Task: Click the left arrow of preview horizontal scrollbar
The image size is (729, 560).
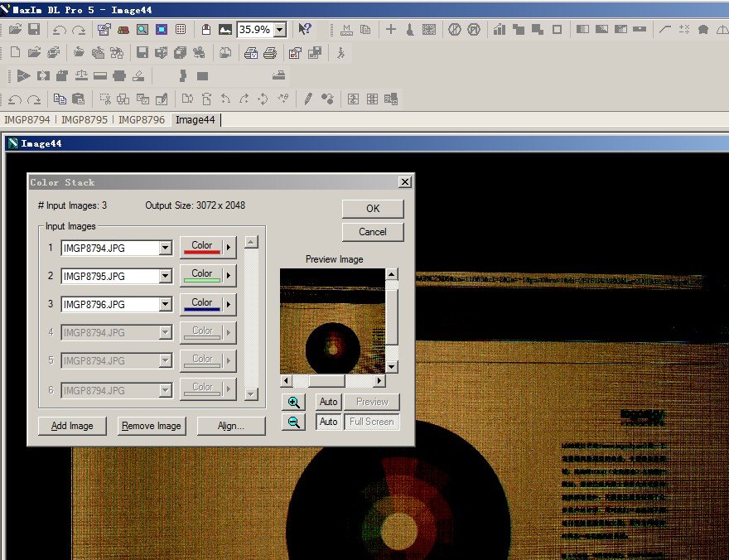Action: click(286, 381)
